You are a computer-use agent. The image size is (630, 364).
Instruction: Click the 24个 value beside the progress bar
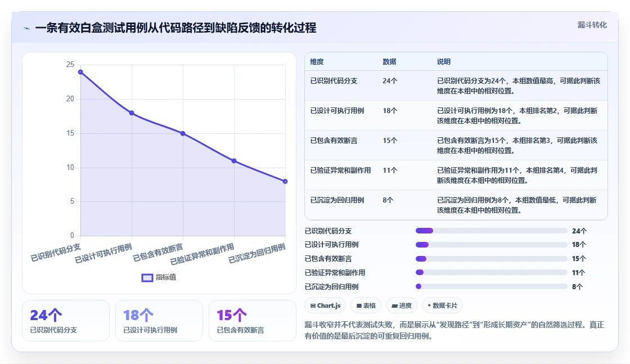(x=579, y=231)
